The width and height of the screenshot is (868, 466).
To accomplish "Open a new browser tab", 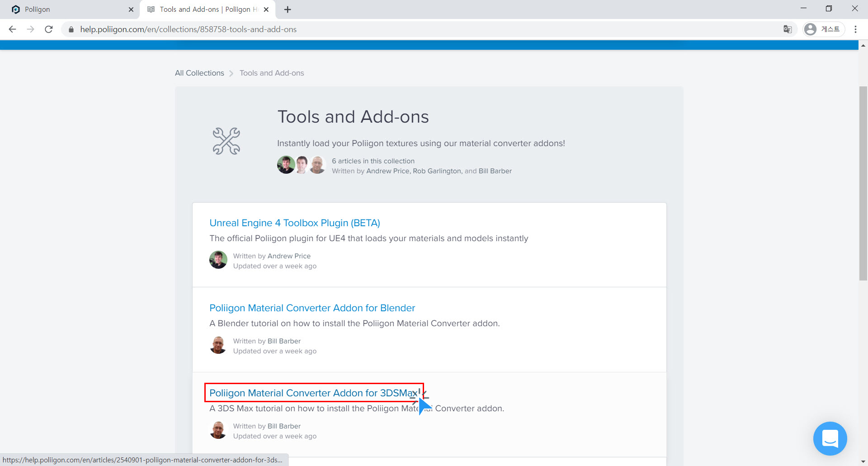I will tap(288, 10).
